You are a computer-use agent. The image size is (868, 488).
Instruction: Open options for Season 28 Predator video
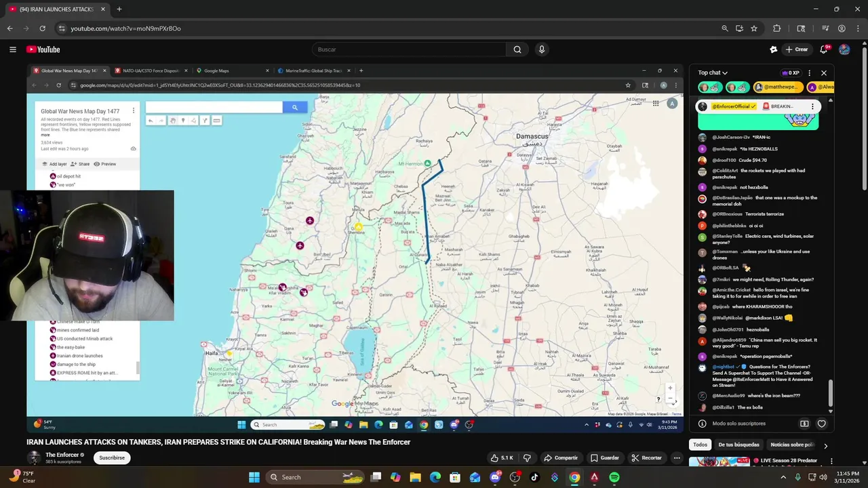coord(832,461)
